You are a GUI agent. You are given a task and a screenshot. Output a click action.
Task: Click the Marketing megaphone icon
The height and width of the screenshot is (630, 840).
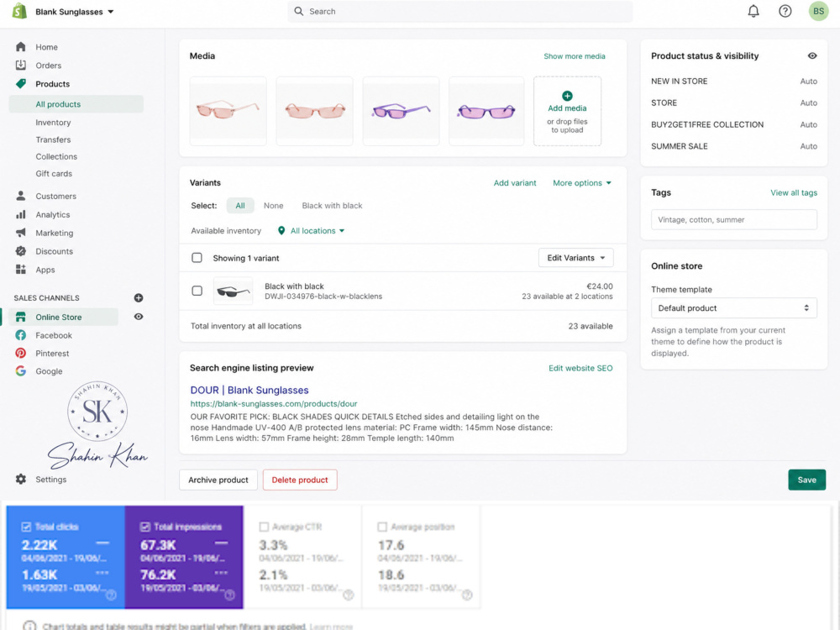pyautogui.click(x=21, y=233)
